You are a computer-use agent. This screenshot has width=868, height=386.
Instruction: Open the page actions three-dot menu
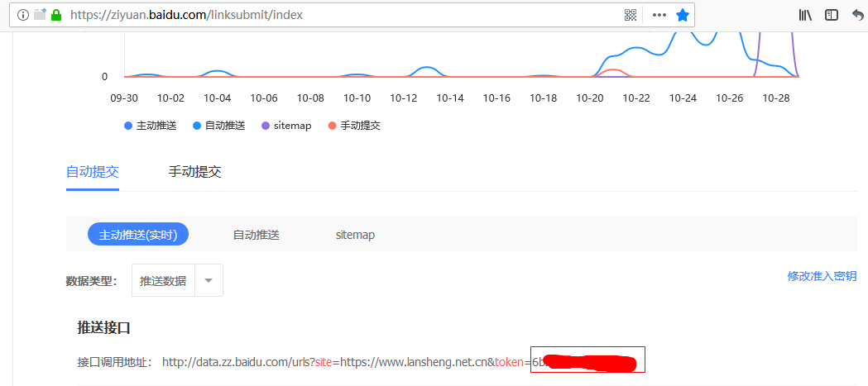pos(659,15)
